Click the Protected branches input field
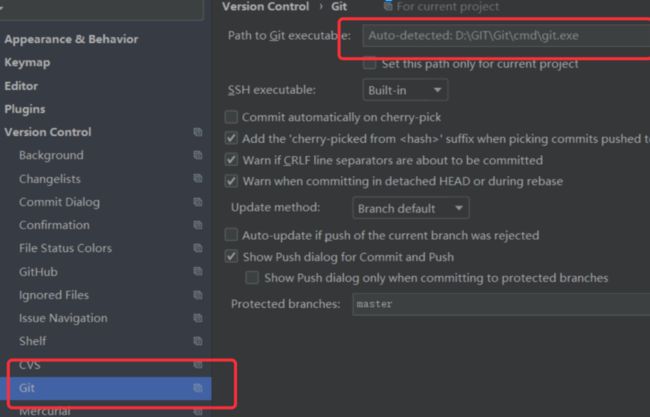This screenshot has height=417, width=650. [501, 304]
